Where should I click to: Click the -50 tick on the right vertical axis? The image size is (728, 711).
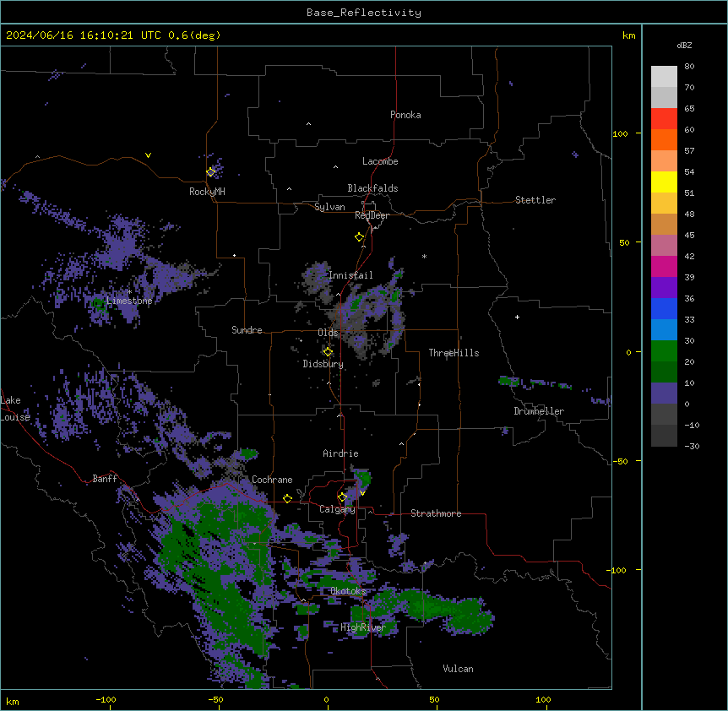[620, 461]
